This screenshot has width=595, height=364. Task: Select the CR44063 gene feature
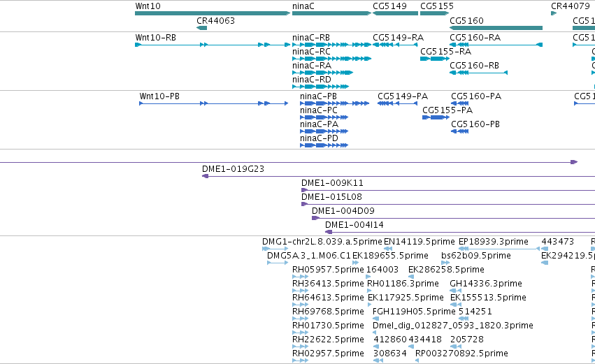[x=202, y=28]
